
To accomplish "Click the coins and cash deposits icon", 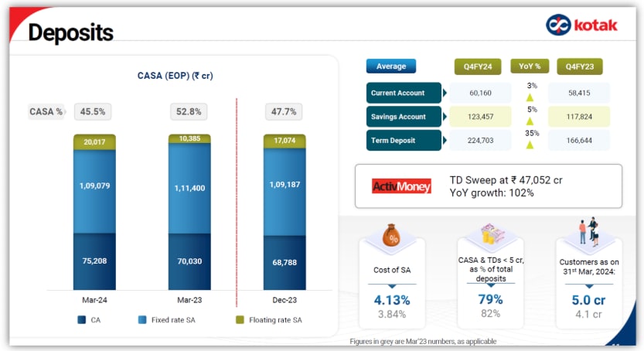I will (491, 235).
